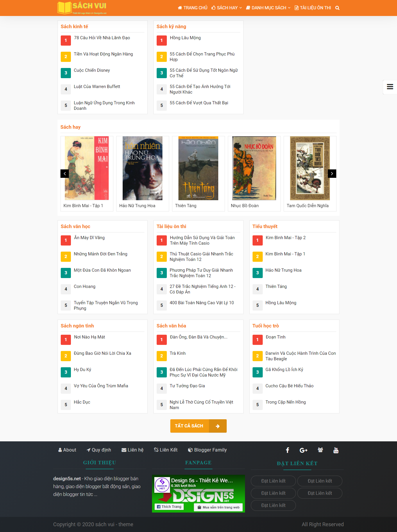Click rank 1 badge beside 78 Câu Hỏi
Viewport: 397px width, 532px height.
pos(66,40)
